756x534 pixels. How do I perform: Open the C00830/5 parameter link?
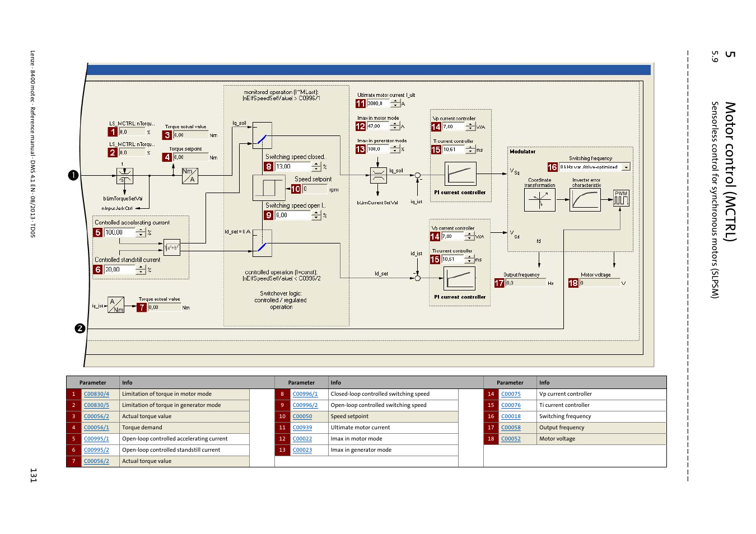pyautogui.click(x=96, y=405)
